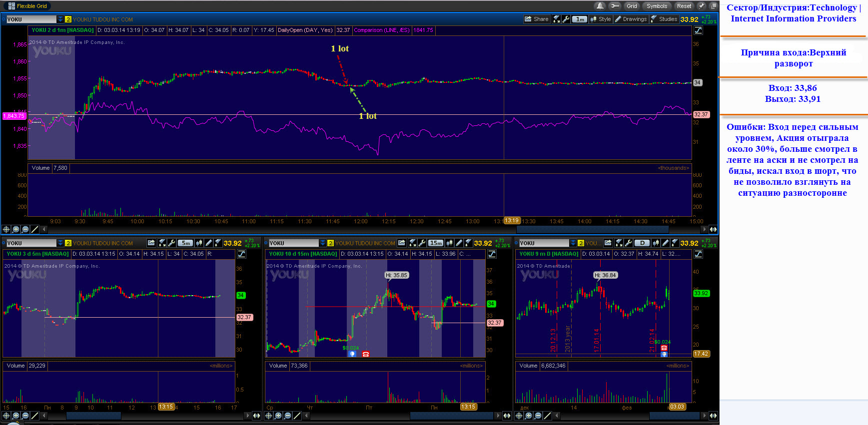Screen dimensions: 868x425
Task: Click the 5m chart horizontal scrollbar thumb
Action: (x=93, y=416)
